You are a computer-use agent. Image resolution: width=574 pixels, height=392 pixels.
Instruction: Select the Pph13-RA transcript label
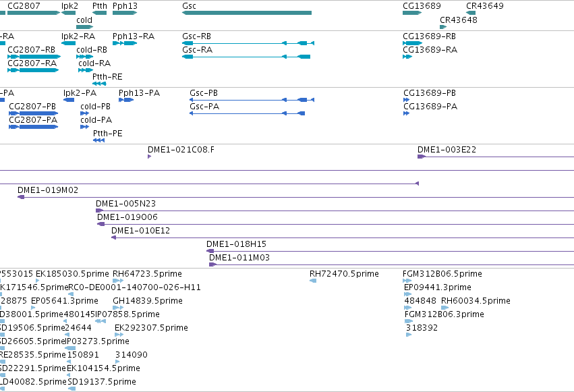pos(134,36)
